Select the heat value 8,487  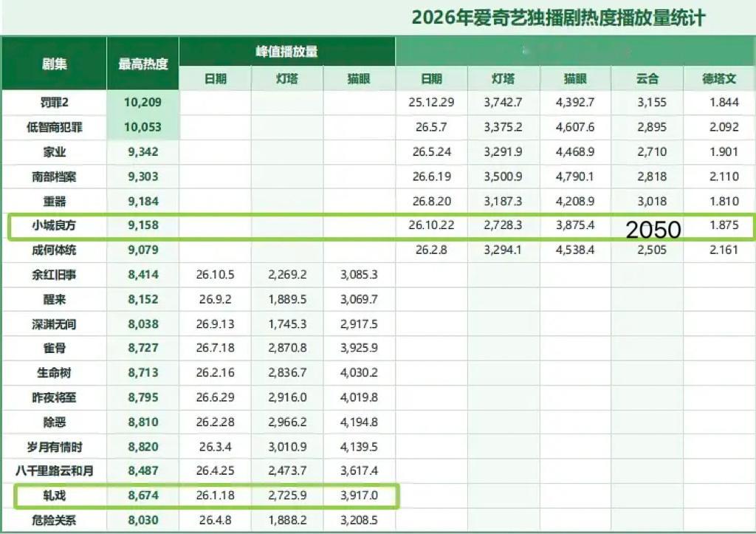coord(142,470)
